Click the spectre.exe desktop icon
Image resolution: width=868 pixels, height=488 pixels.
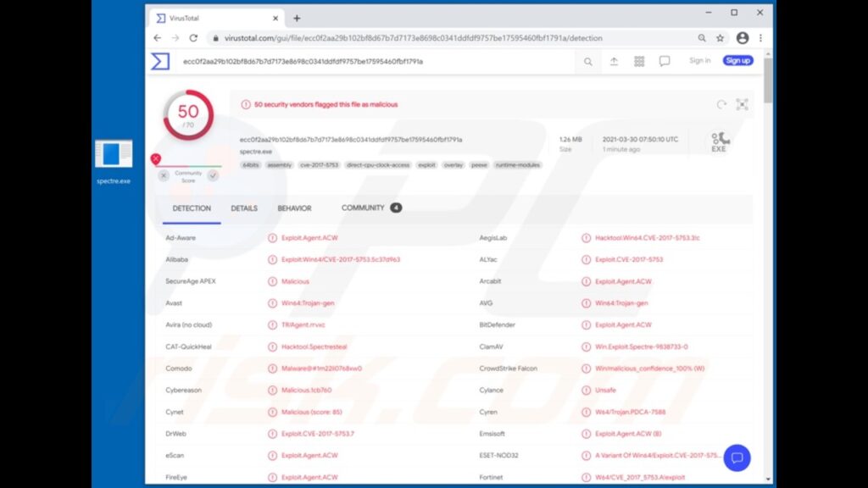[114, 162]
